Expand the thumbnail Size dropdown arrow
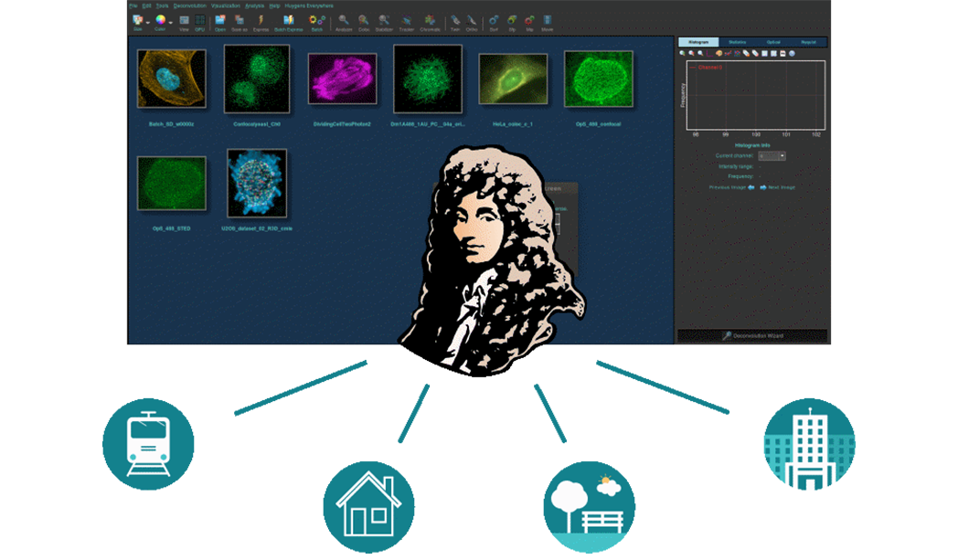This screenshot has width=958, height=560. [147, 20]
